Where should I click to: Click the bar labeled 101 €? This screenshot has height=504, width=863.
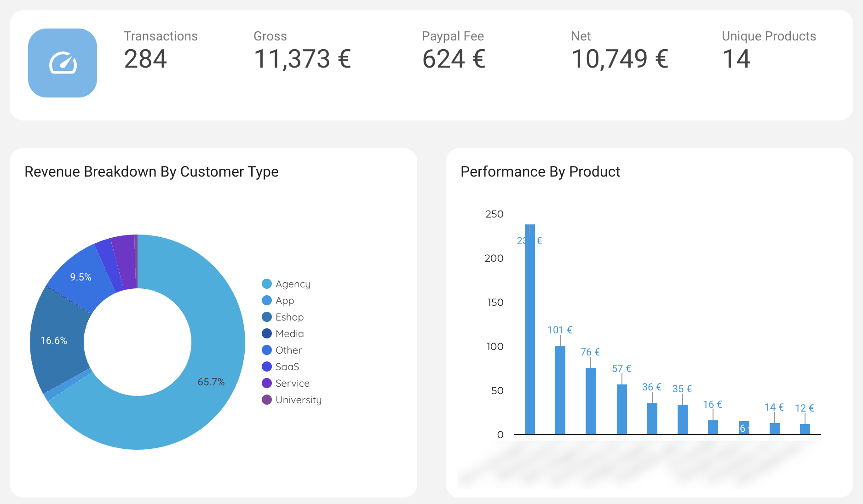(x=560, y=390)
